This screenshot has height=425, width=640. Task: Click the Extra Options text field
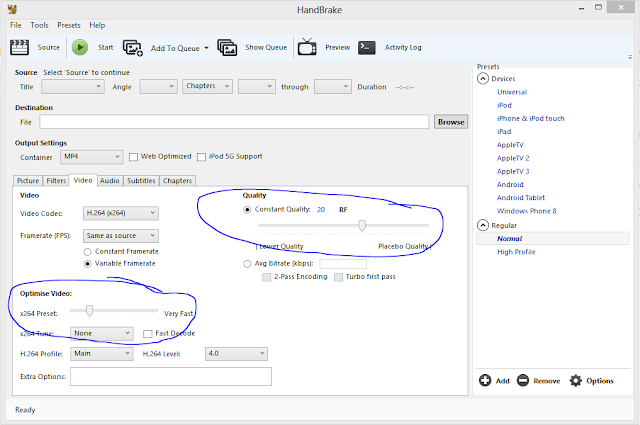(x=171, y=376)
